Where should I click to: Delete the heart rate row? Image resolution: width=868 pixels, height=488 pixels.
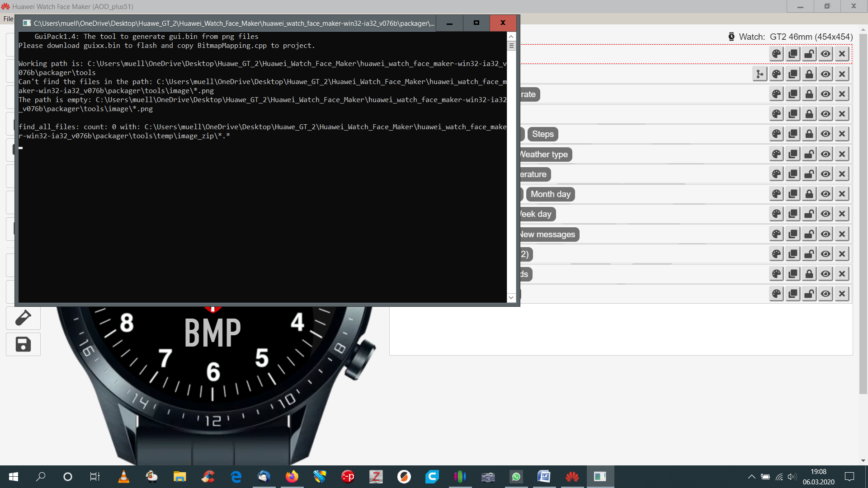pyautogui.click(x=842, y=94)
